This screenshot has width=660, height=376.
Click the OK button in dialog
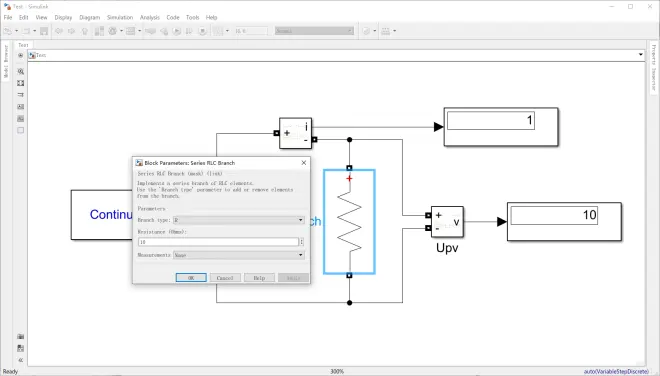[191, 278]
